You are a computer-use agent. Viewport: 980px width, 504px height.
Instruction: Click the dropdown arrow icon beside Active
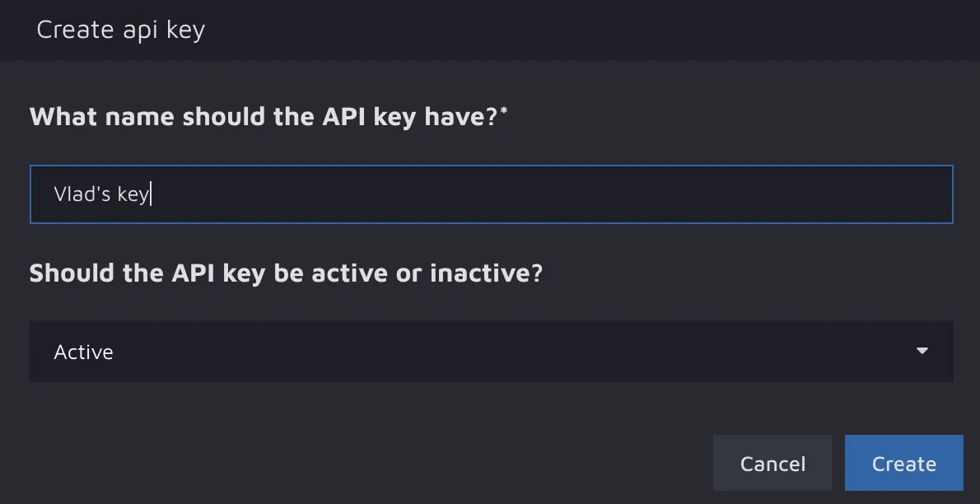(x=922, y=352)
